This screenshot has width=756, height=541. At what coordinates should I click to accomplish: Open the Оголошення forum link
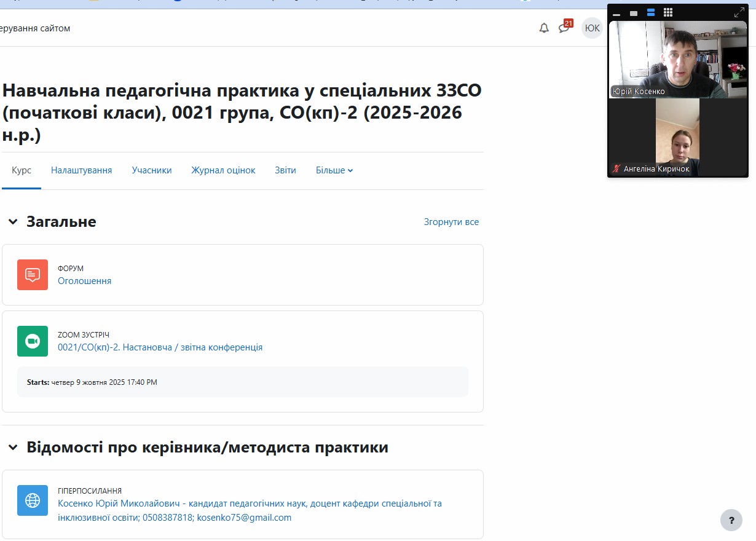(x=85, y=281)
